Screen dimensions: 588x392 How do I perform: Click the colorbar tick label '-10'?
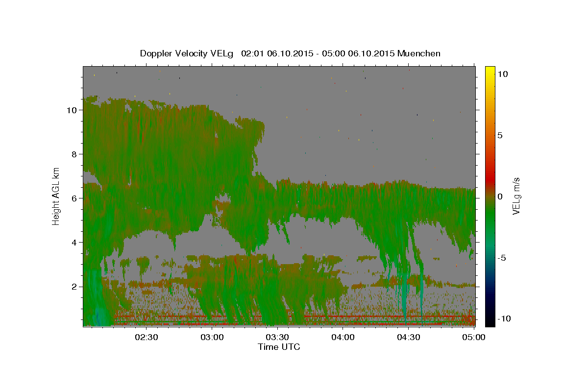503,319
